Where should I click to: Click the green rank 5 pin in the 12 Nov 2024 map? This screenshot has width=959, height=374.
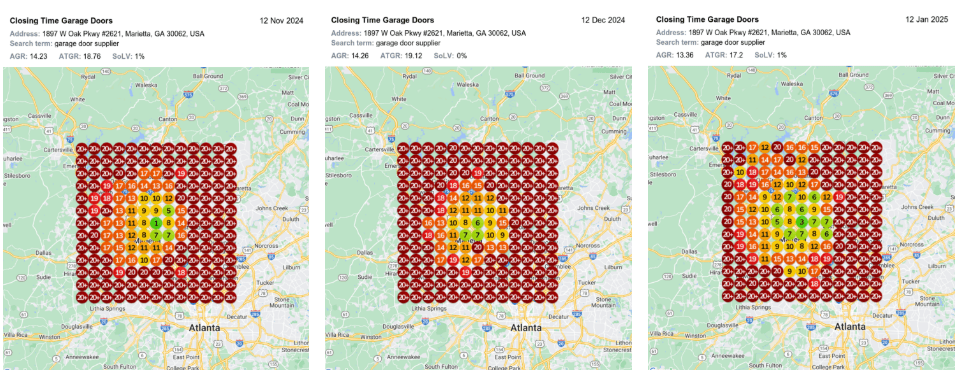169,210
